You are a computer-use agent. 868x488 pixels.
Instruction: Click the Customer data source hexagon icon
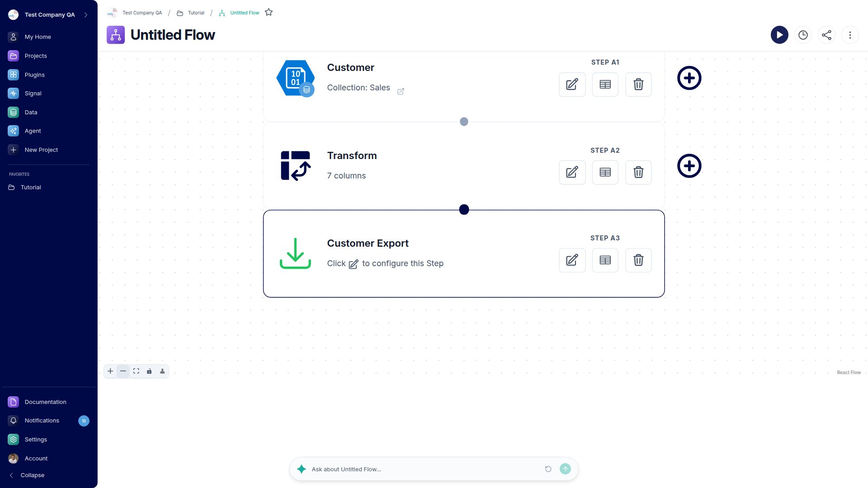coord(295,78)
